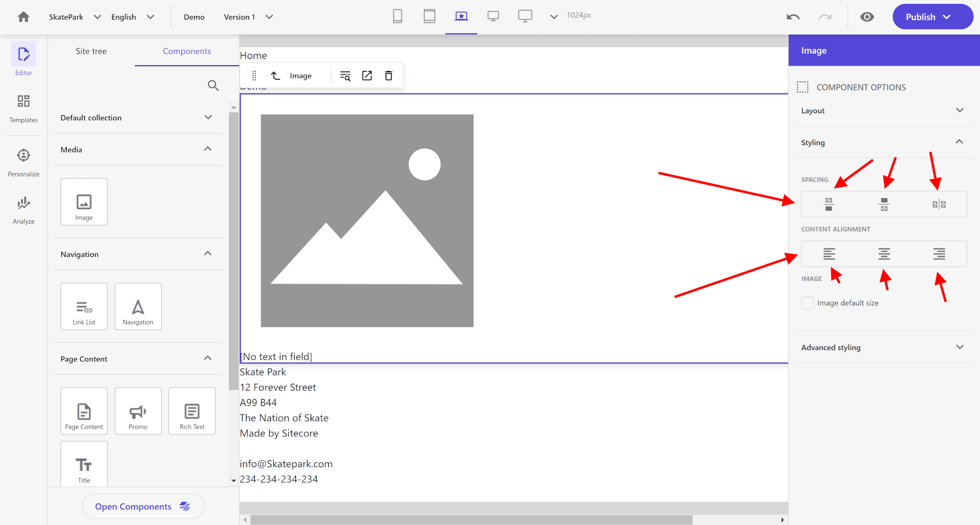Set content alignment to center

click(x=883, y=254)
